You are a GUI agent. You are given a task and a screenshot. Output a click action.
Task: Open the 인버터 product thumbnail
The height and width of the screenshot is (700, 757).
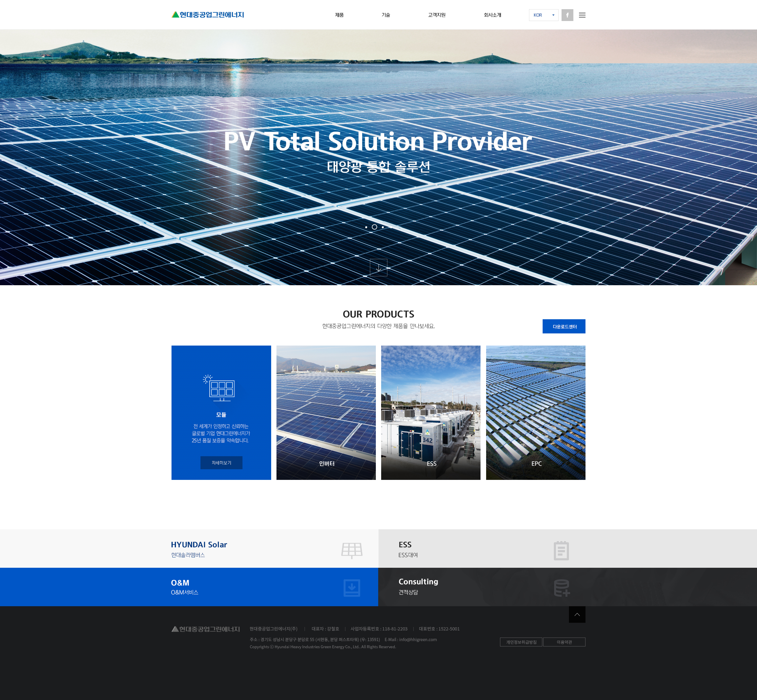[326, 412]
